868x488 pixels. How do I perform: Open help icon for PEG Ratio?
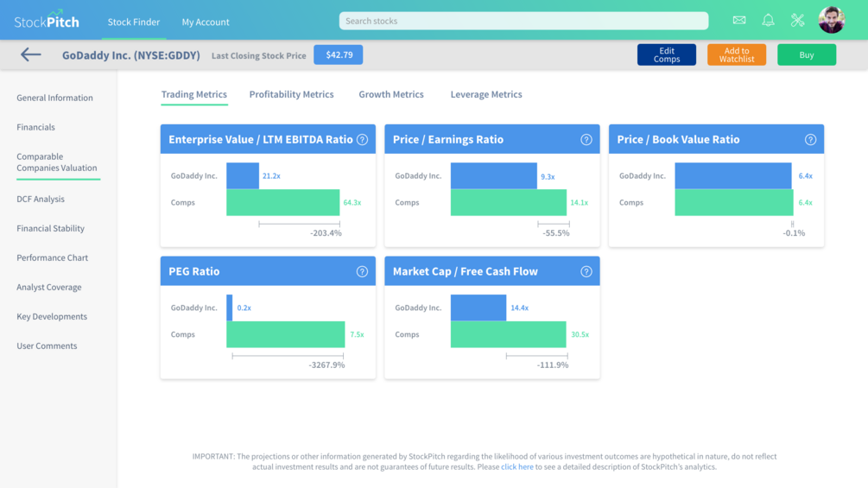362,272
